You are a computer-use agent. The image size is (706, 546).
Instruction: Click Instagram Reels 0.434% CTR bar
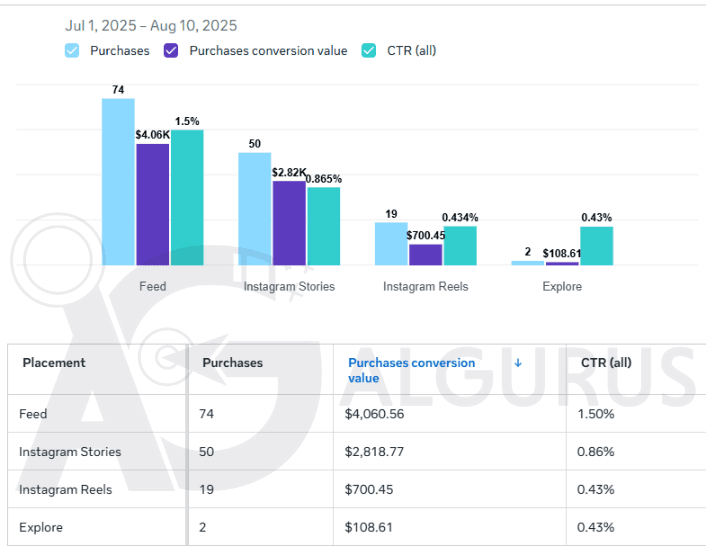(x=460, y=246)
